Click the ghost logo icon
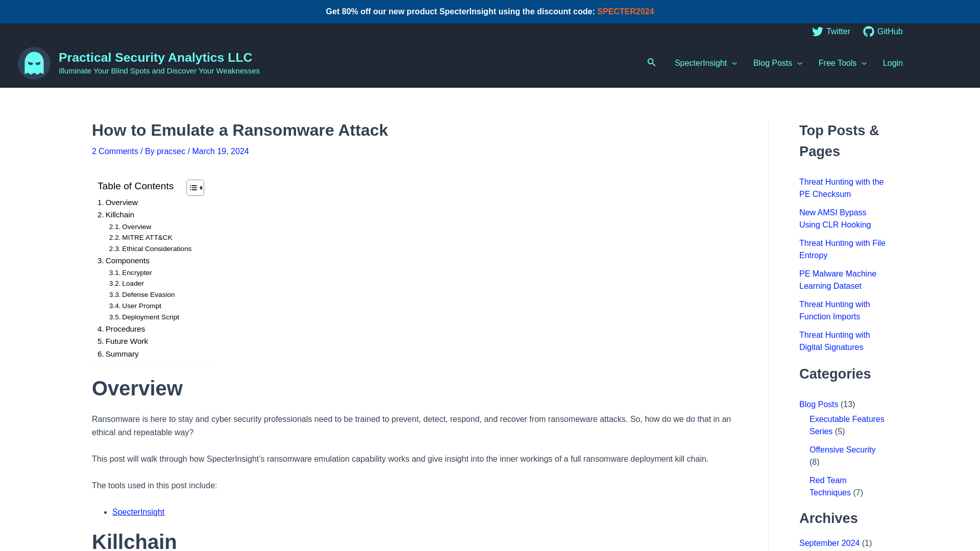Screen dimensions: 980x551 (34, 63)
